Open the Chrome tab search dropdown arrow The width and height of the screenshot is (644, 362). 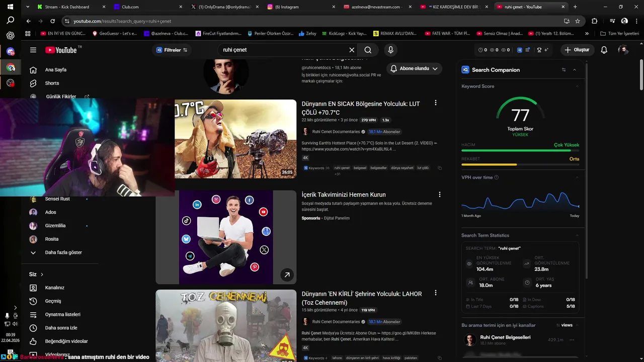28,7
